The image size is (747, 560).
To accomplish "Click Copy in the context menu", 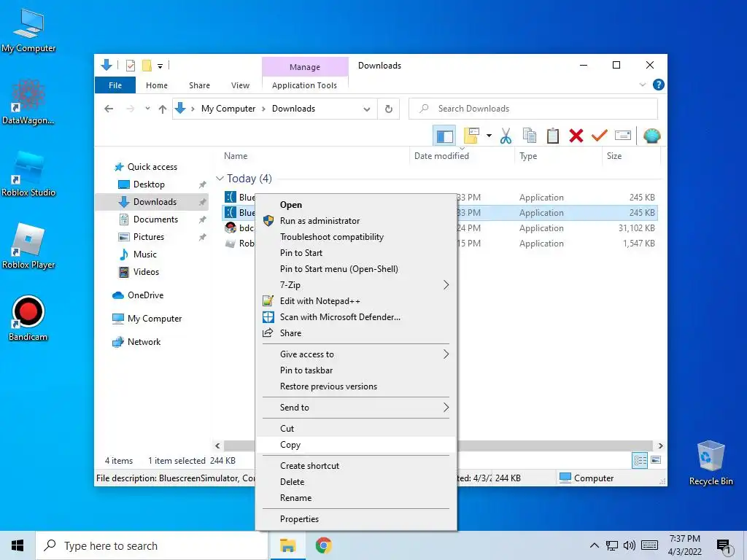I will pos(356,445).
